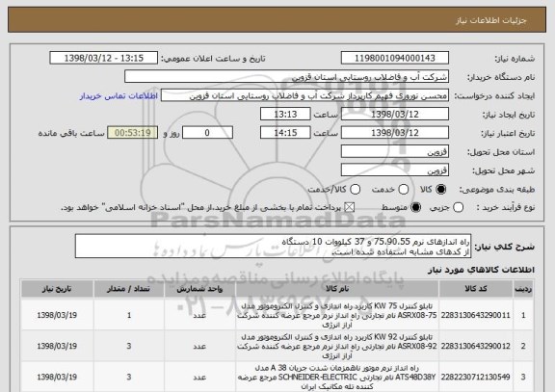Click the کد کالا column header
The image size is (555, 392).
(476, 289)
